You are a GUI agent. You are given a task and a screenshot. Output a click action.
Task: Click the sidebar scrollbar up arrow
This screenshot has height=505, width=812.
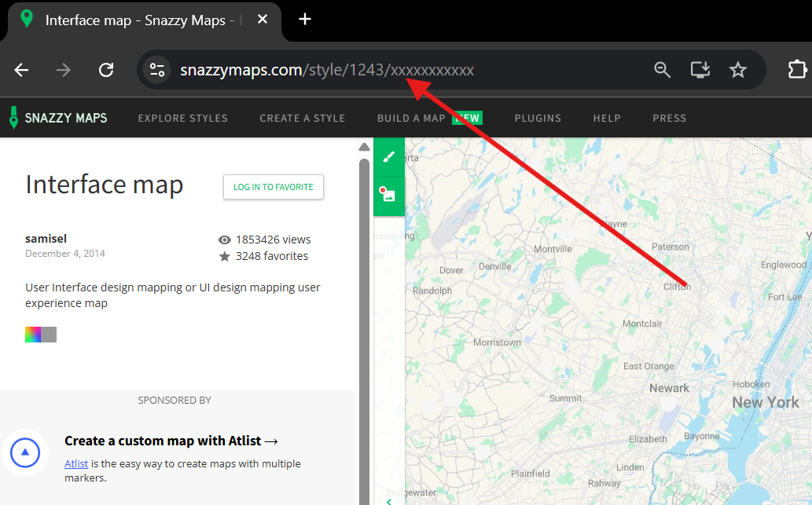click(x=364, y=147)
